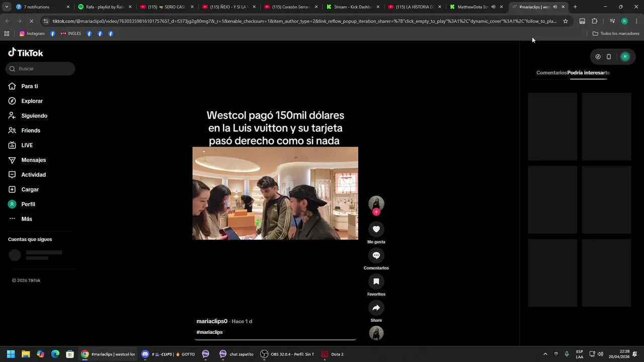Click the volume icon in the tray
644x362 pixels.
point(600,354)
